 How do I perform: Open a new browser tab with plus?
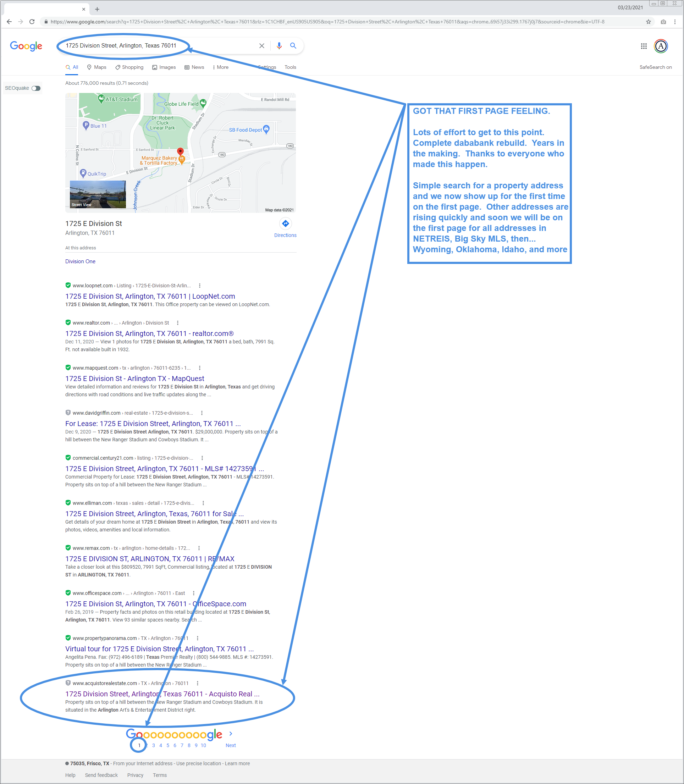tap(97, 9)
